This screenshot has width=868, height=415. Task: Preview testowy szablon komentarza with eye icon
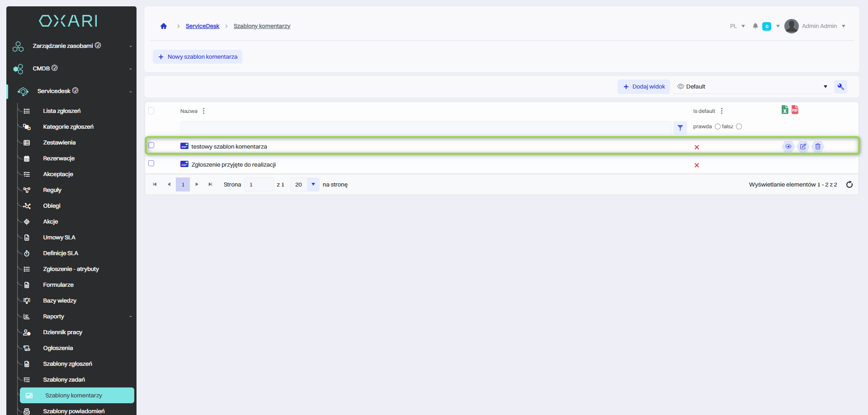(788, 146)
